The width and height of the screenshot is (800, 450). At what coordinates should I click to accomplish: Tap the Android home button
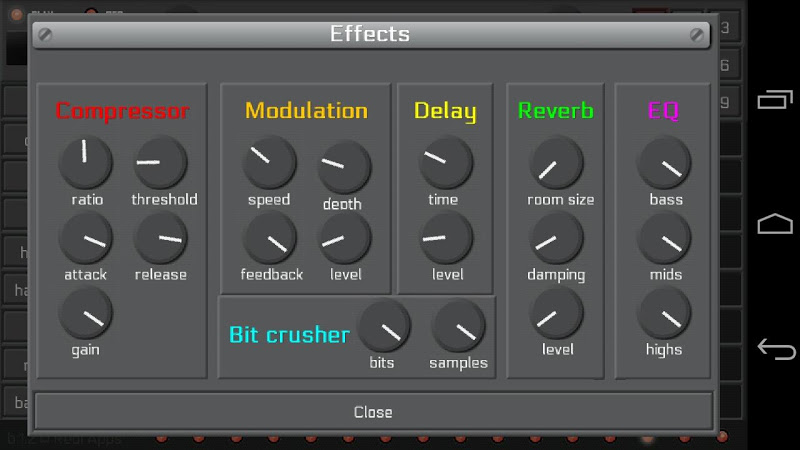tap(775, 223)
